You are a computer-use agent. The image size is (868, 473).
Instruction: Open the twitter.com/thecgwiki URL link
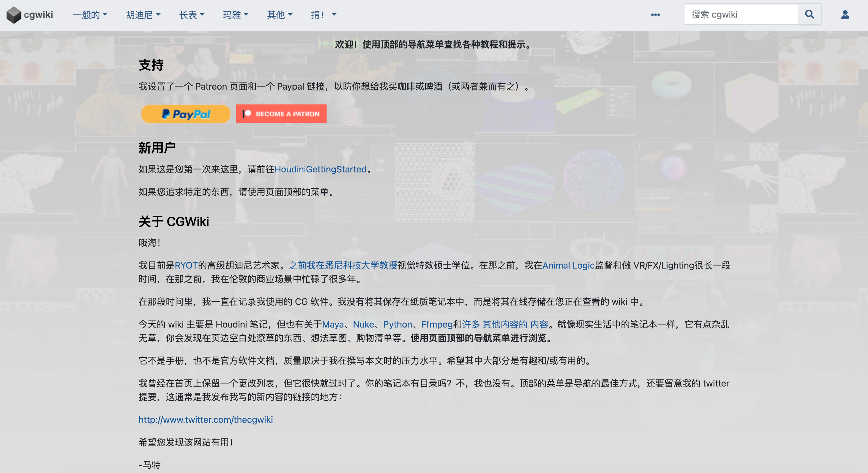pyautogui.click(x=206, y=420)
